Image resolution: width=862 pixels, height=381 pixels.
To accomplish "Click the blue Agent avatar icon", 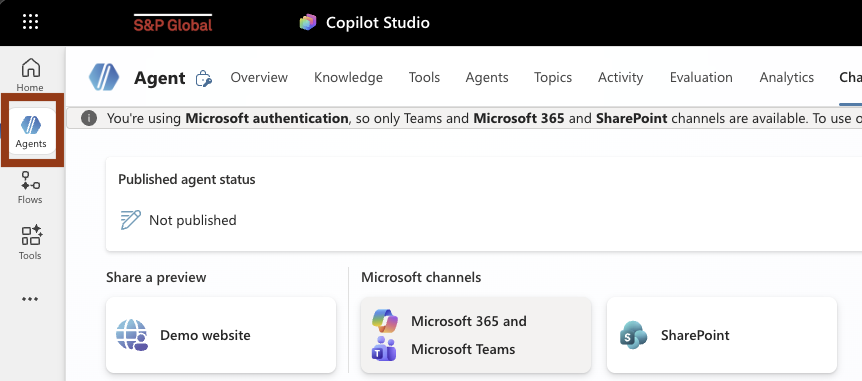I will (104, 77).
